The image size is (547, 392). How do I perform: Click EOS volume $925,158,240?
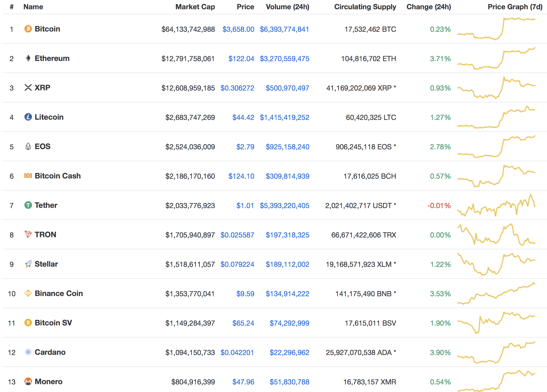coord(287,147)
